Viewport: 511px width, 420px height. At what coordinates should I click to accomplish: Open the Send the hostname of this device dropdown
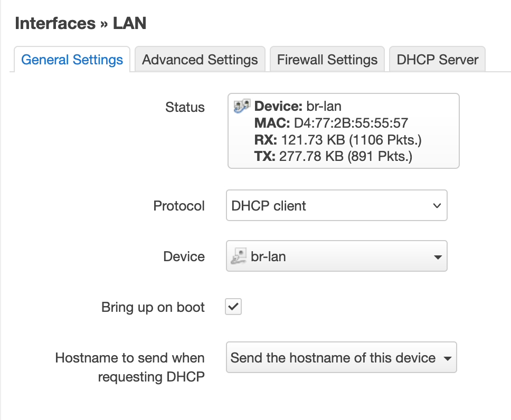click(341, 357)
